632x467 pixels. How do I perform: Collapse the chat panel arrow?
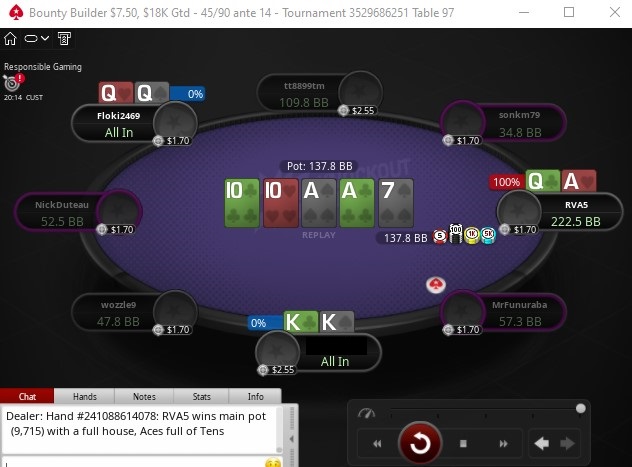pos(291,439)
